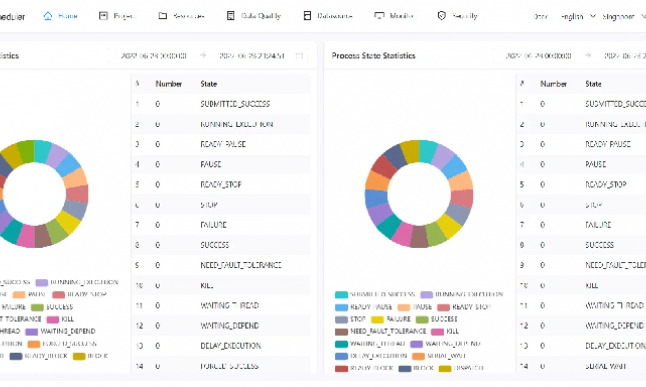Open the Datasource tab
Viewport: 646px width, 387px height.
coord(335,16)
